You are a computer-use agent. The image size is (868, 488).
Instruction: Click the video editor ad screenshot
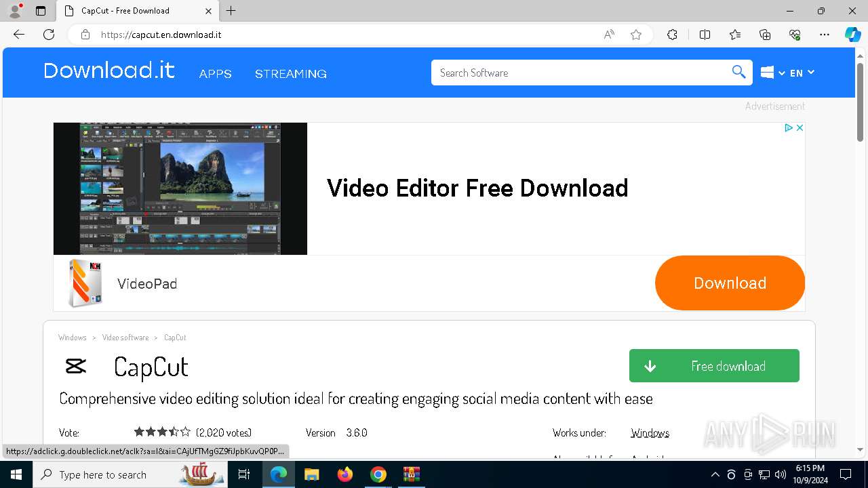tap(180, 188)
